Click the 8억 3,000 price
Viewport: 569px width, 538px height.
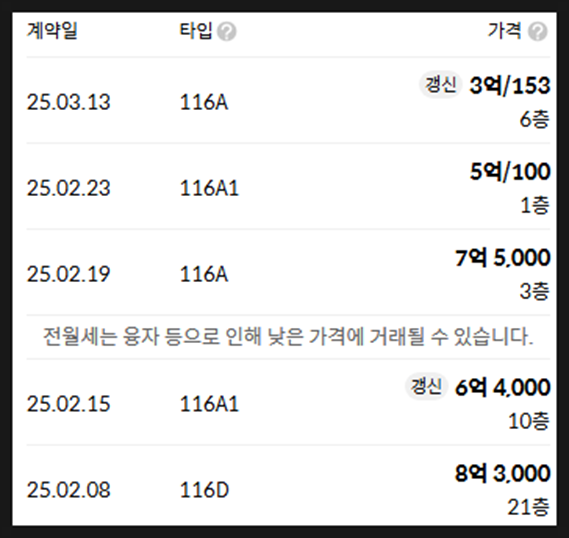click(x=503, y=473)
